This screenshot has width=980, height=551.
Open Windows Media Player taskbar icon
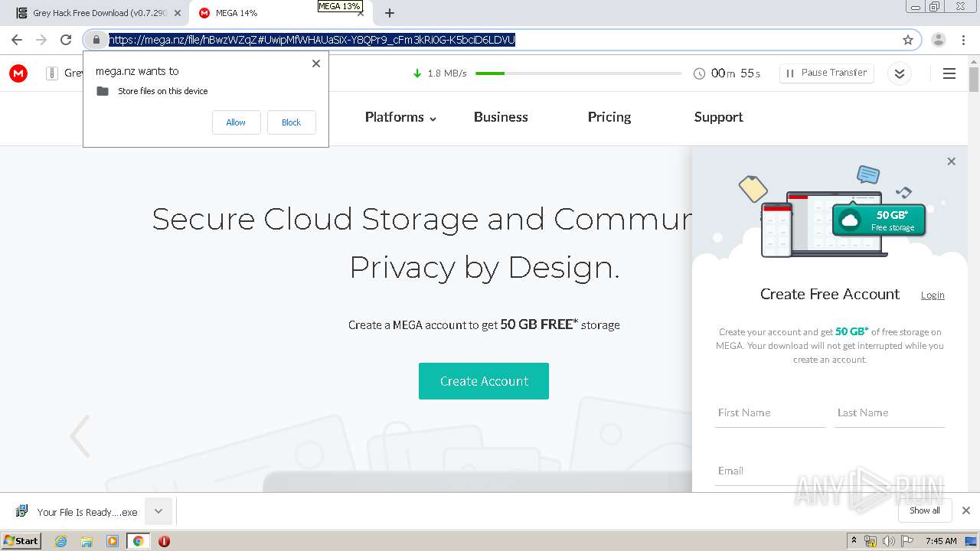[x=113, y=541]
